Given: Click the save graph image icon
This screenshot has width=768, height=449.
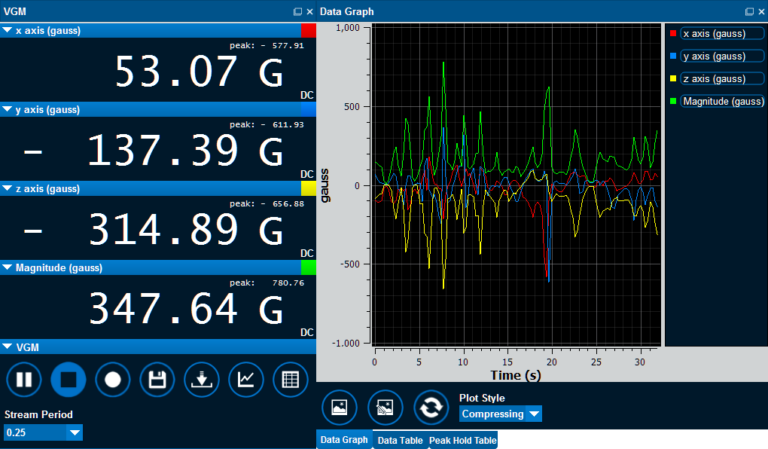Looking at the screenshot, I should tap(340, 407).
